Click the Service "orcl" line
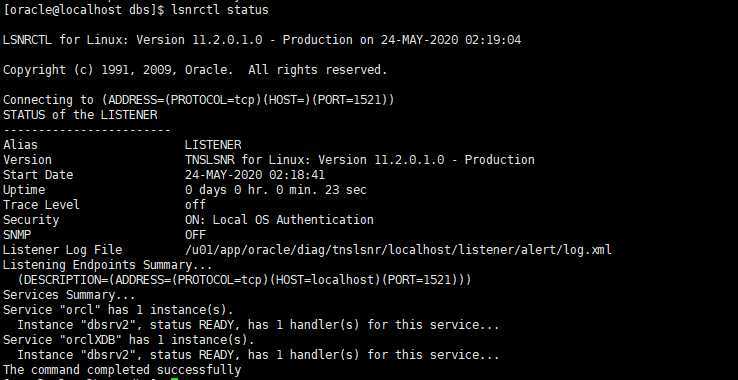Screen dimensions: 738x380 click(x=118, y=310)
